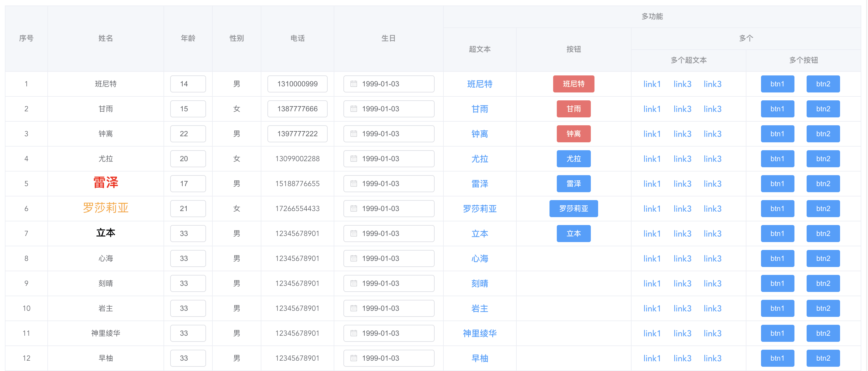Click btn2 in row 5
The image size is (868, 371).
tap(823, 184)
